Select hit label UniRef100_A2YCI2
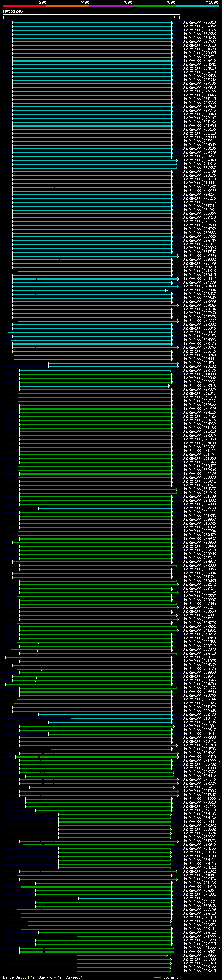Image resolution: width=222 pixels, height=980 pixels. coord(199,401)
